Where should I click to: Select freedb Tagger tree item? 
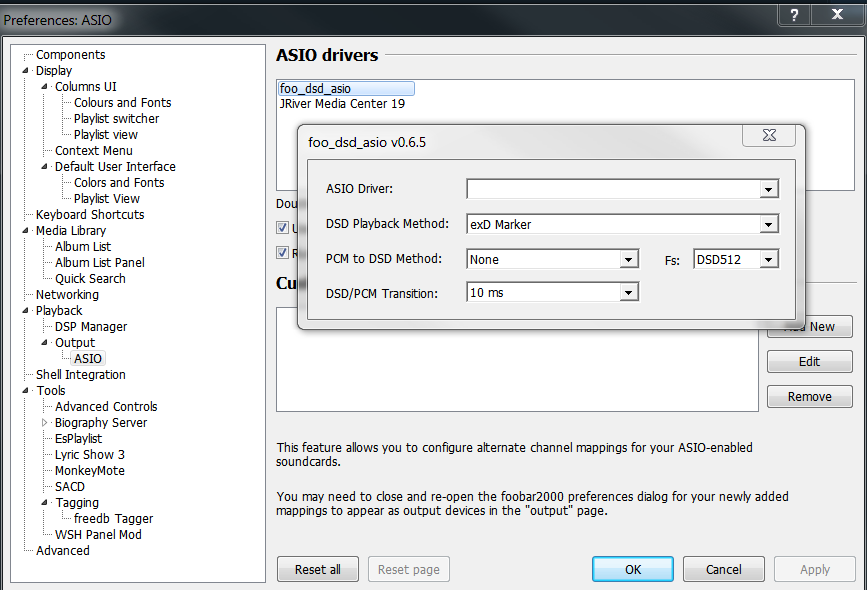(113, 519)
